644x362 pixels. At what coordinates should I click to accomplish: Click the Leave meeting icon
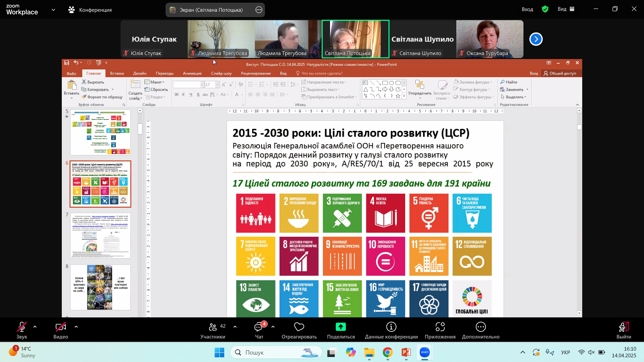coord(624,327)
